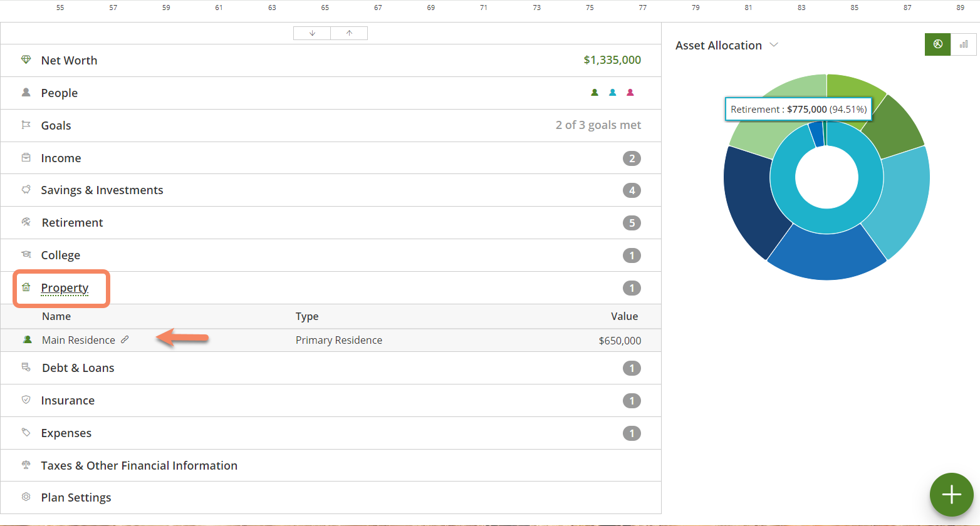Expand the Retirement section
The image size is (980, 526).
coord(72,223)
